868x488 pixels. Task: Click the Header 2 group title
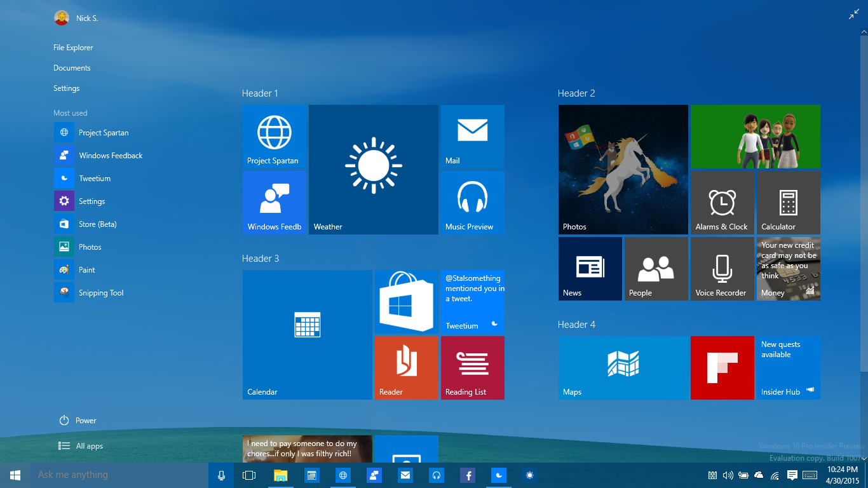[x=576, y=93]
